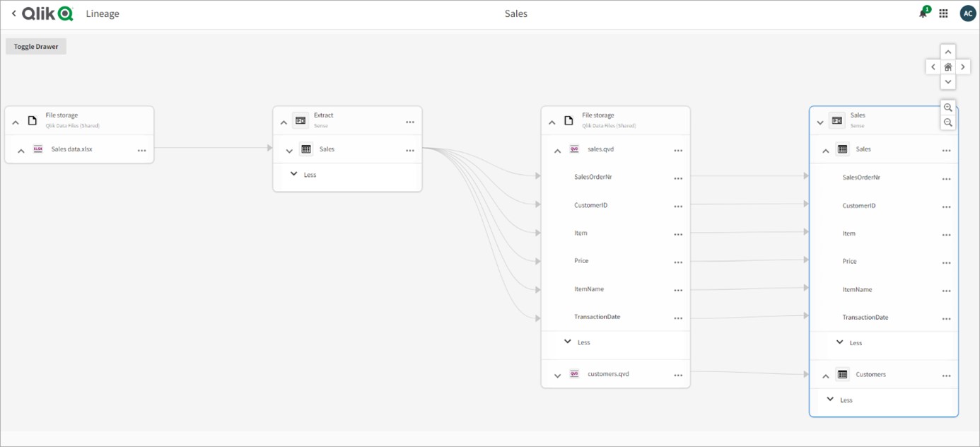Click the Lineage breadcrumb label
This screenshot has width=980, height=447.
coord(103,13)
